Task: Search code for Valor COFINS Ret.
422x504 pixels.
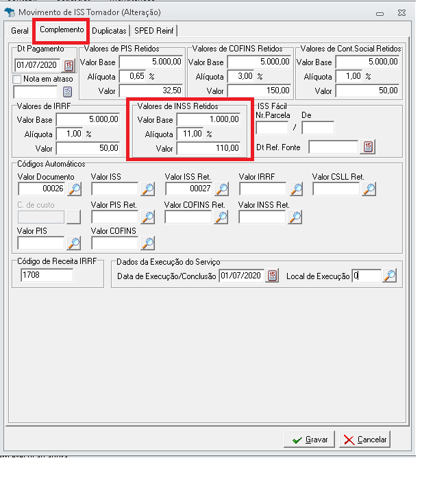Action: pos(221,217)
